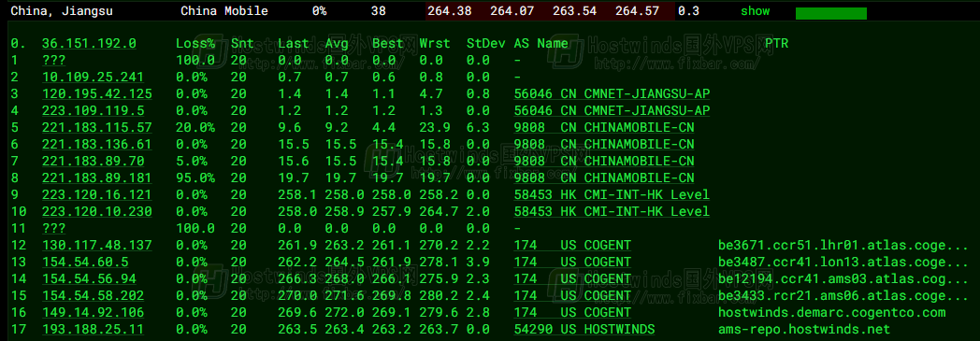Click hop 2 address 10.109.25.241
Screen dimensions: 980x341
click(93, 77)
